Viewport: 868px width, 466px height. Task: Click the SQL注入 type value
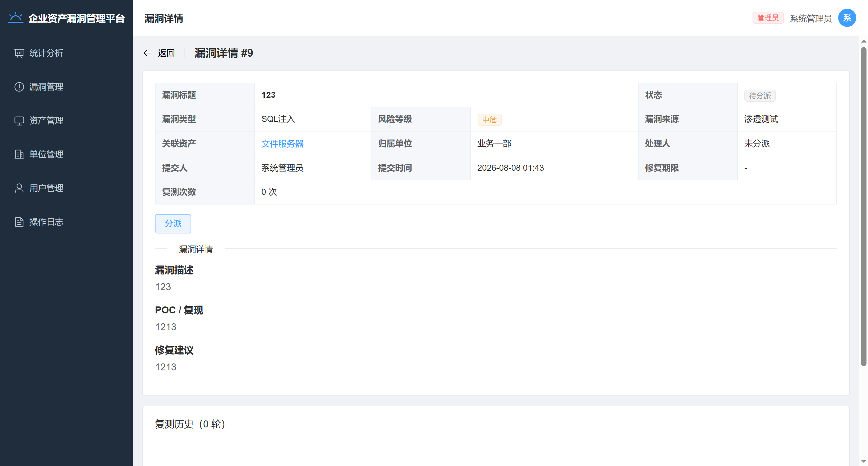coord(278,119)
